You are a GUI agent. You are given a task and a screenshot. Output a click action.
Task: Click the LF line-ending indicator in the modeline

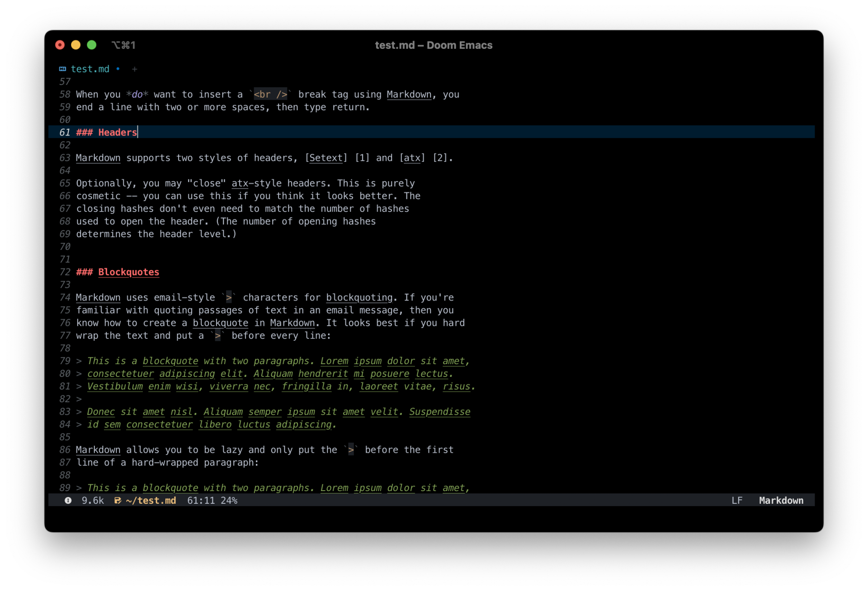pos(736,500)
